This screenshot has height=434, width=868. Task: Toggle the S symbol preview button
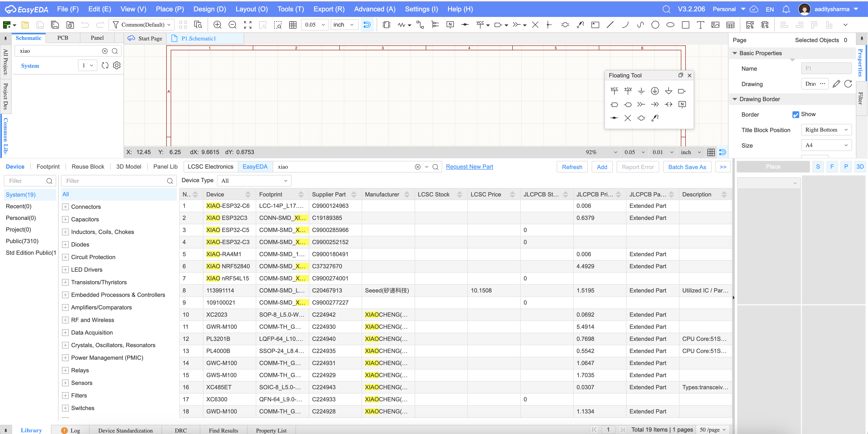[818, 167]
